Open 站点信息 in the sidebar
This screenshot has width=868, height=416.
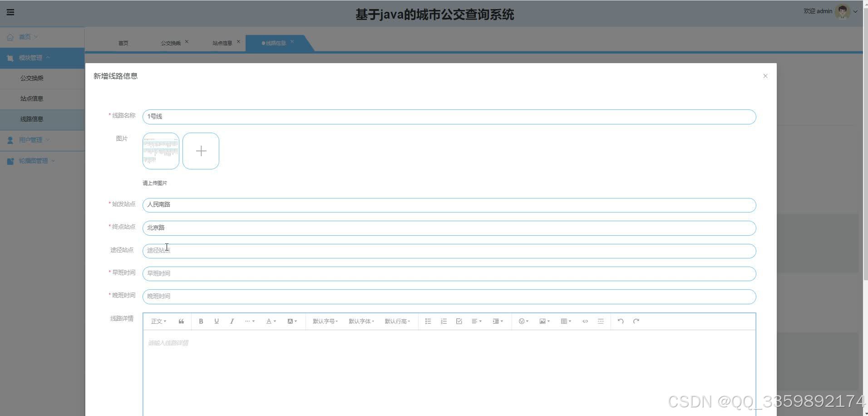[42, 99]
